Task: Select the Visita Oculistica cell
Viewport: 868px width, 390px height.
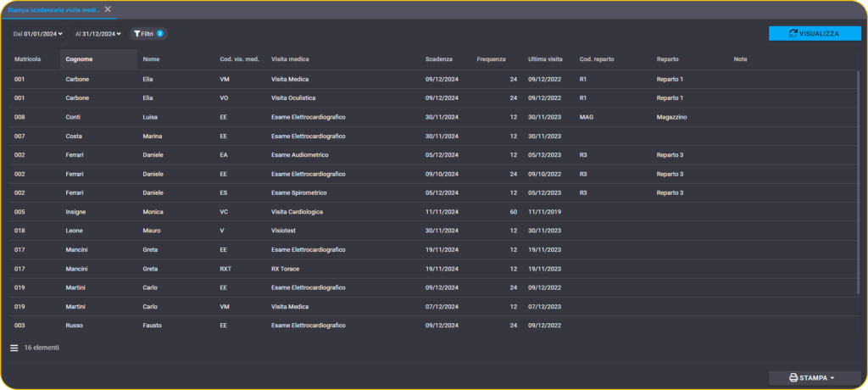Action: [x=293, y=98]
